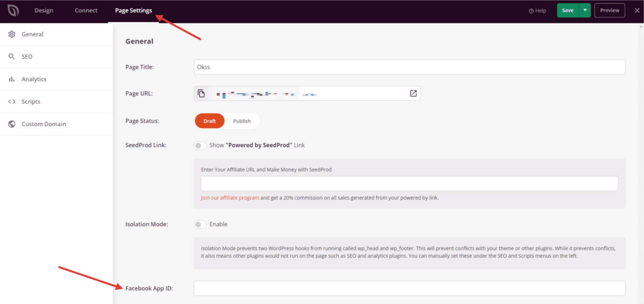Click the Preview button
Screen dimensions: 644x304
point(609,10)
